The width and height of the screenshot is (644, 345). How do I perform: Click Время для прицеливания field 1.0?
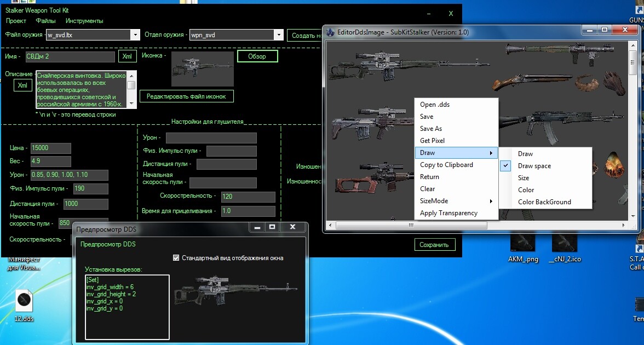[248, 211]
